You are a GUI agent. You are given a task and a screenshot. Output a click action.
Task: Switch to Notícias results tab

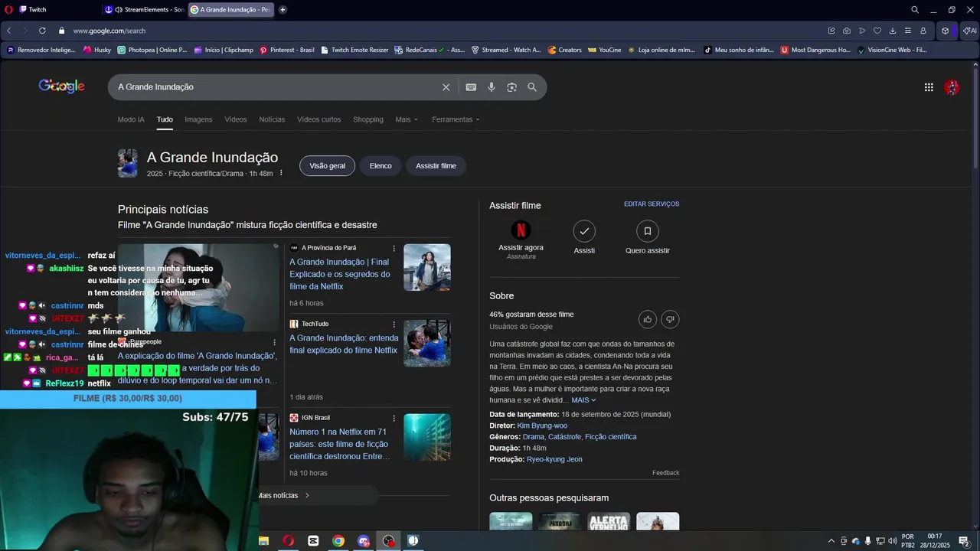272,119
